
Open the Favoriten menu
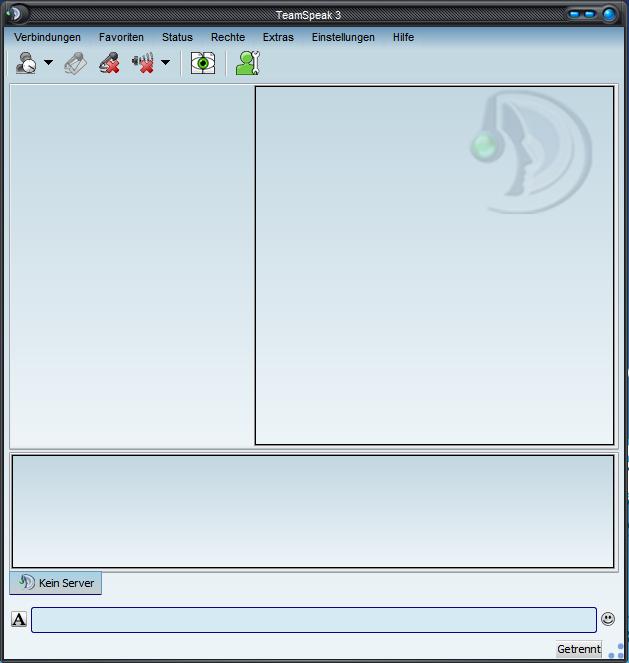coord(121,37)
